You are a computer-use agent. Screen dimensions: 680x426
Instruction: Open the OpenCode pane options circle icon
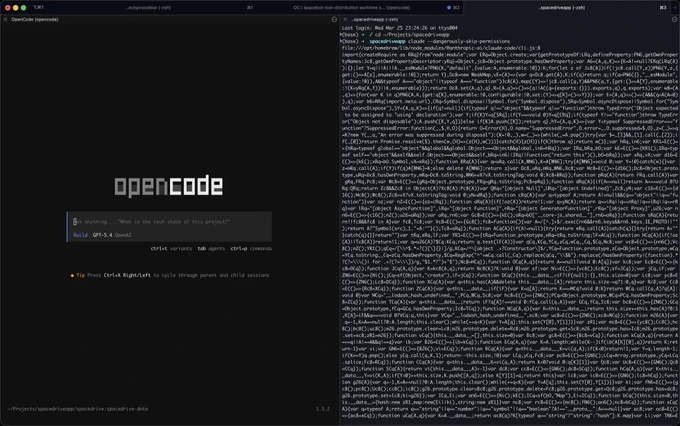[x=334, y=19]
